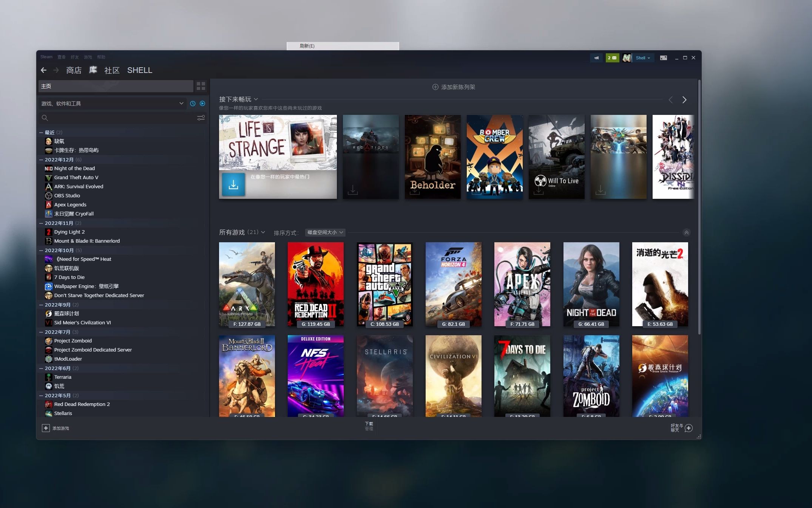812x508 pixels.
Task: Click 添加游戏 label
Action: [x=61, y=428]
